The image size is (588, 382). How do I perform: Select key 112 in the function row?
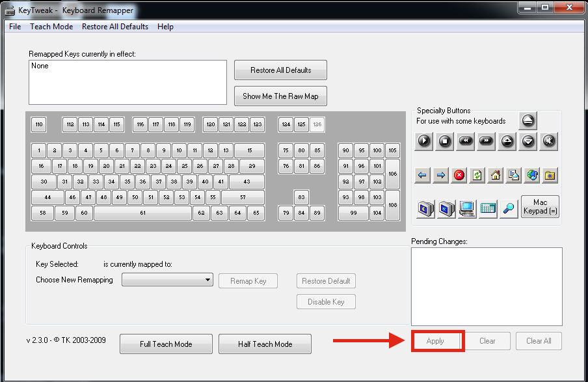(x=70, y=124)
